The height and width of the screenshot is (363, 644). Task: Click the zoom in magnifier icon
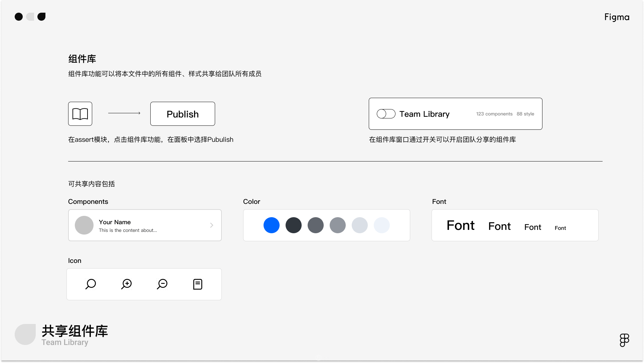click(x=126, y=284)
